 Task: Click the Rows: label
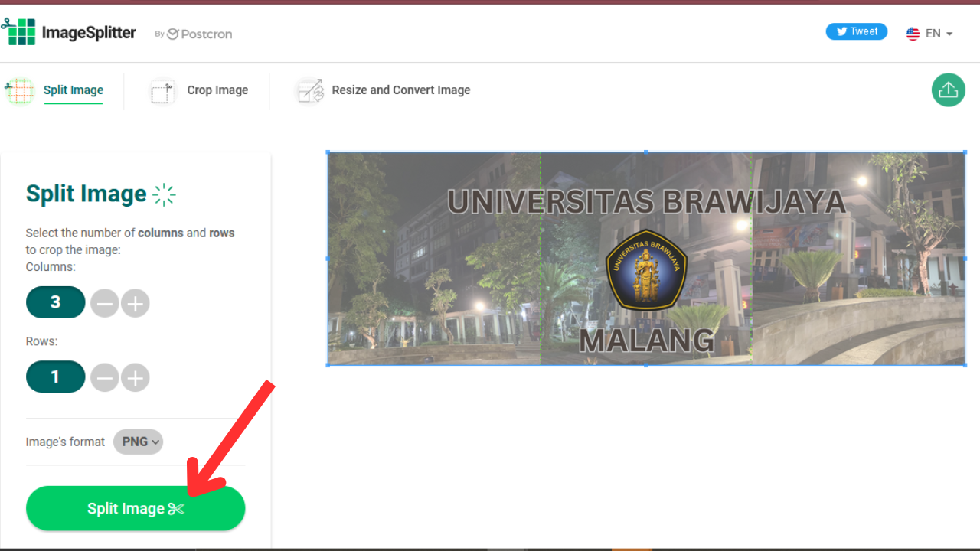(41, 341)
